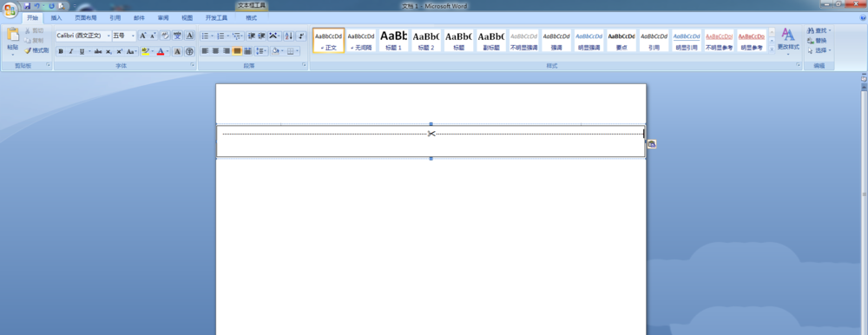
Task: Open the 页面布局 ribbon tab
Action: click(86, 17)
